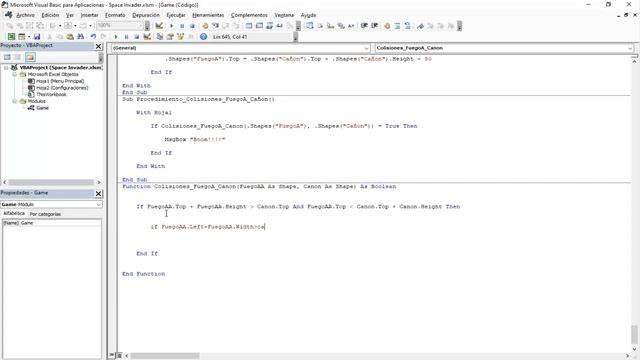Switch to the Por categorías properties tab
Viewport: 640px width, 360px height.
pos(45,214)
